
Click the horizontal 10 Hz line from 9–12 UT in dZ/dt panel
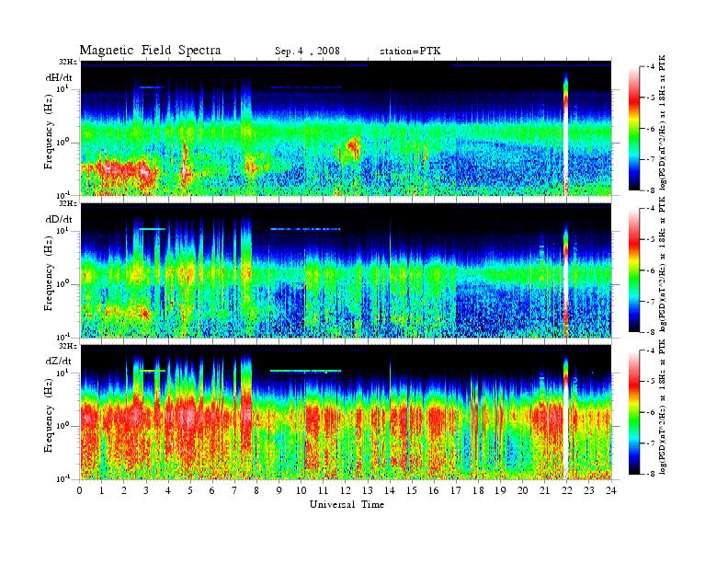[305, 371]
